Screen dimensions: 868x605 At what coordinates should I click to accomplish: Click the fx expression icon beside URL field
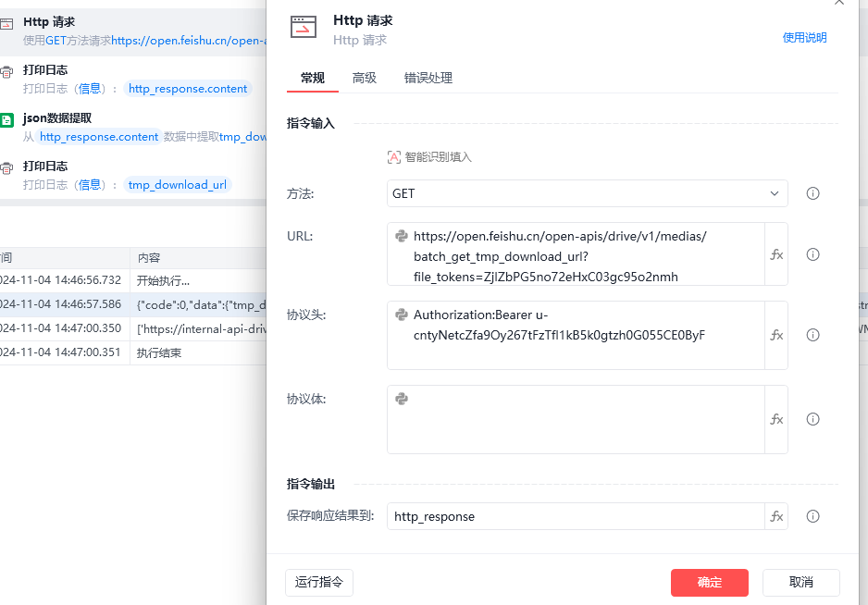(x=776, y=254)
